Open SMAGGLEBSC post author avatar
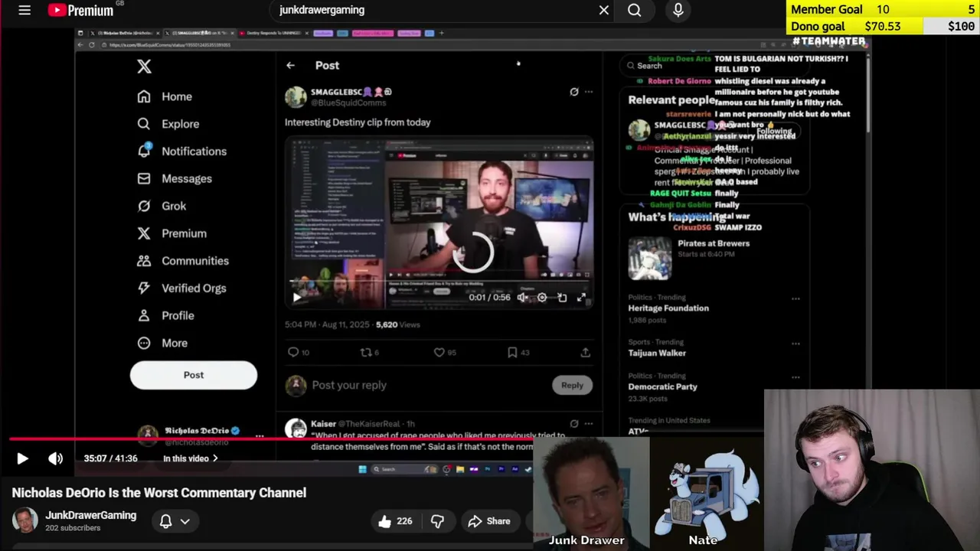This screenshot has height=551, width=980. (x=296, y=97)
